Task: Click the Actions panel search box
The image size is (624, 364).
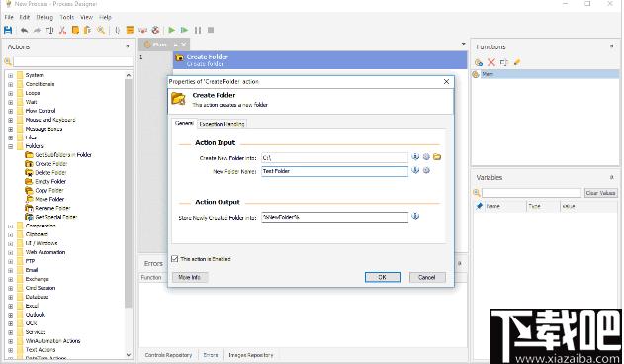Action: [x=73, y=61]
